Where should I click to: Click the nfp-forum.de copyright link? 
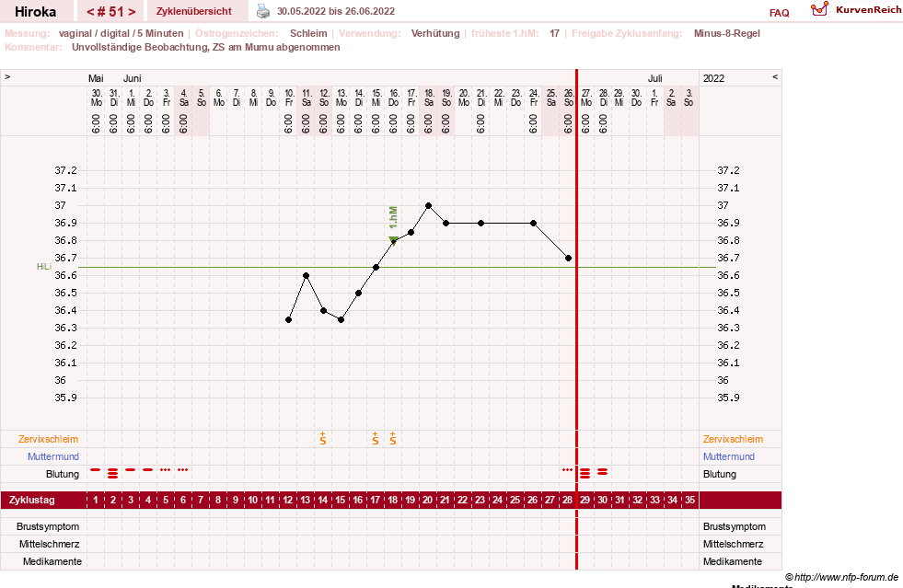(x=842, y=577)
